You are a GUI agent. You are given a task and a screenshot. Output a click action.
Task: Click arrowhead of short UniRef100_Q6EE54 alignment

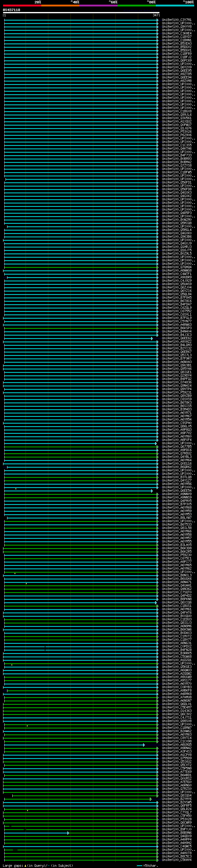152,491
